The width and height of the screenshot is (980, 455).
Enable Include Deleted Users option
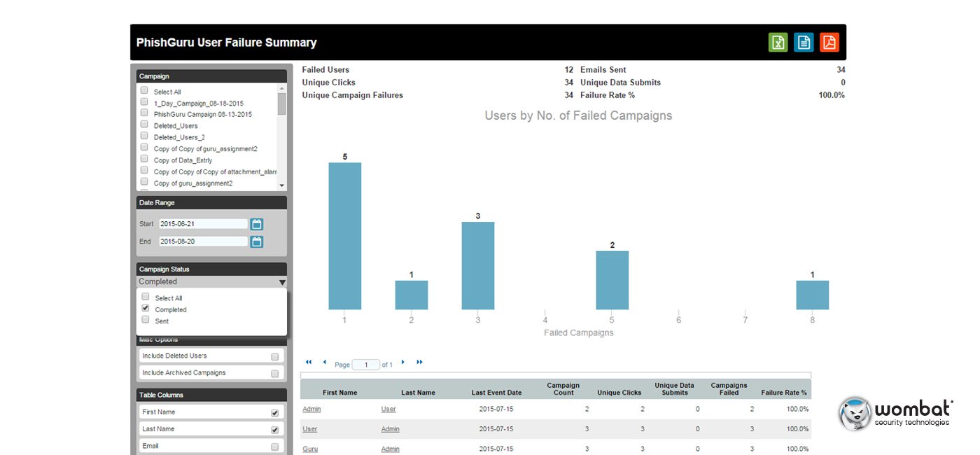click(x=275, y=356)
